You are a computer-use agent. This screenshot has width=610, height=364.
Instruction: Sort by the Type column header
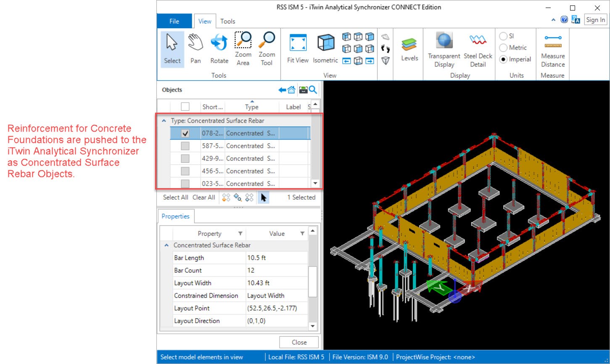click(x=252, y=107)
